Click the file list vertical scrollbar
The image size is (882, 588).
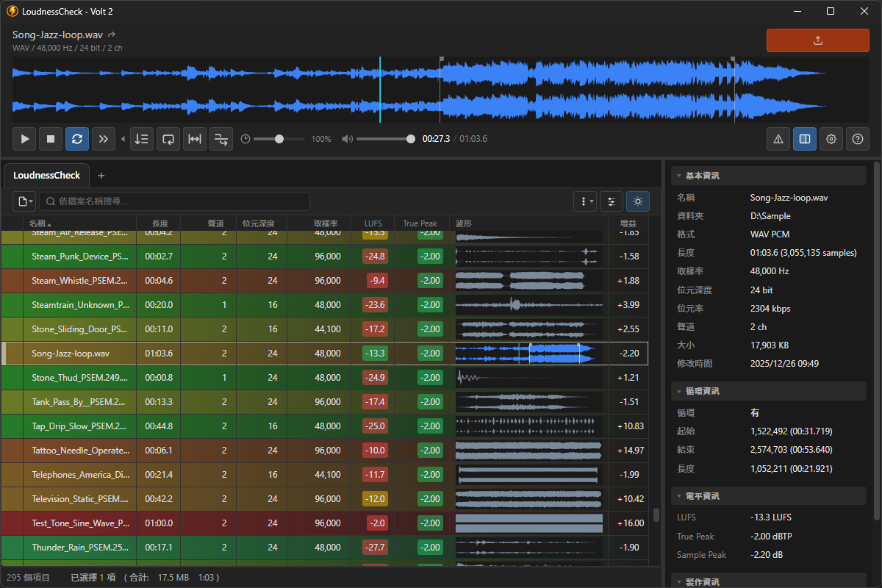click(656, 514)
